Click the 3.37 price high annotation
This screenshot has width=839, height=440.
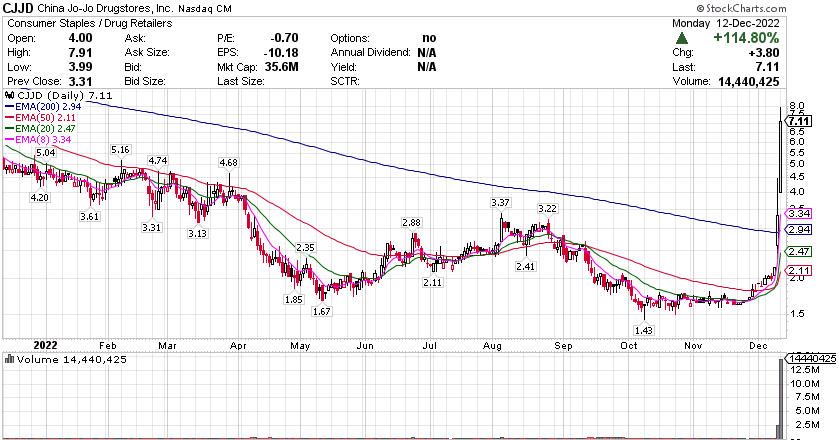click(500, 203)
